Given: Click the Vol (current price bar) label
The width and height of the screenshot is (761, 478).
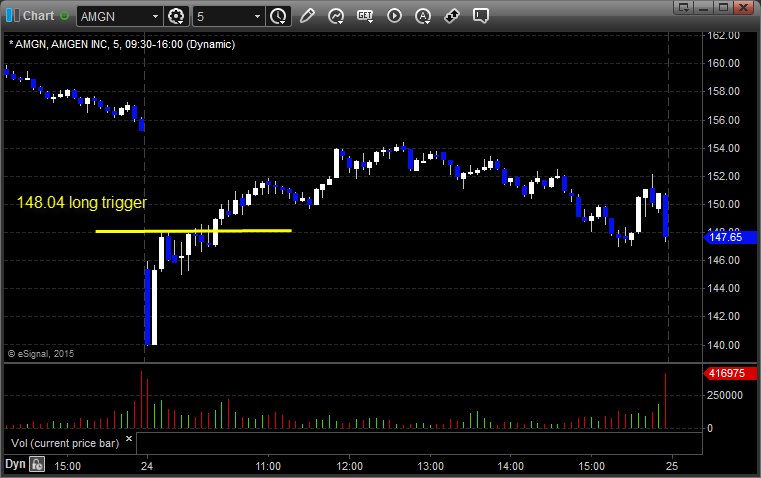Looking at the screenshot, I should (x=65, y=443).
